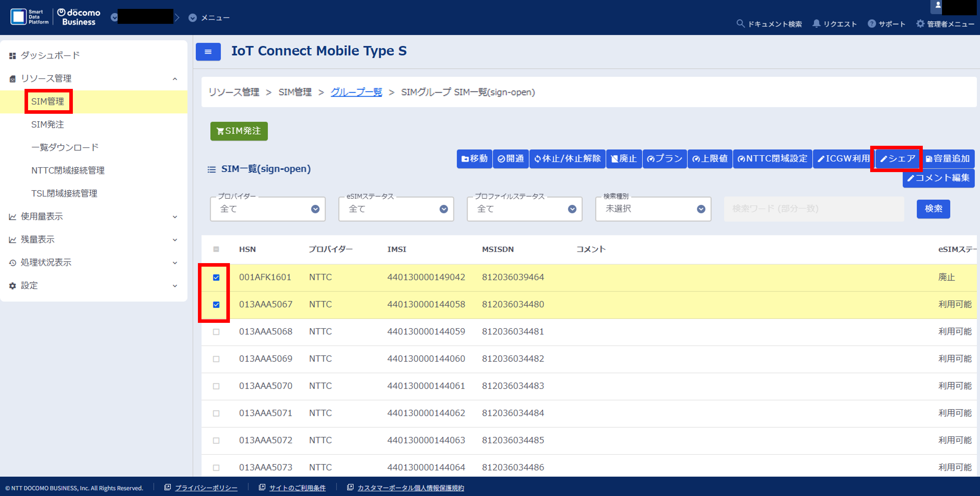Click the サポート help icon

coord(872,23)
